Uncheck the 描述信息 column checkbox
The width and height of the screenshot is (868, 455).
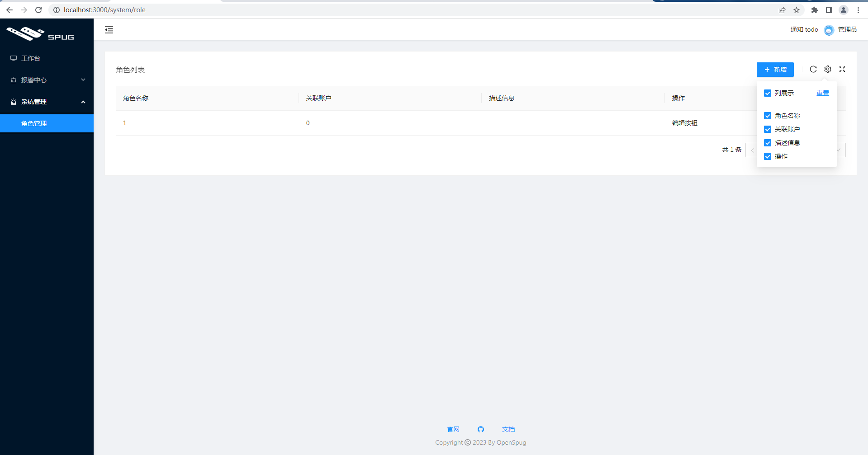point(768,143)
